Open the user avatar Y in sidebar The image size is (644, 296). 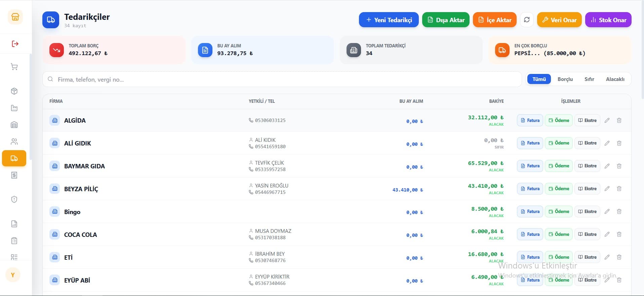point(13,275)
